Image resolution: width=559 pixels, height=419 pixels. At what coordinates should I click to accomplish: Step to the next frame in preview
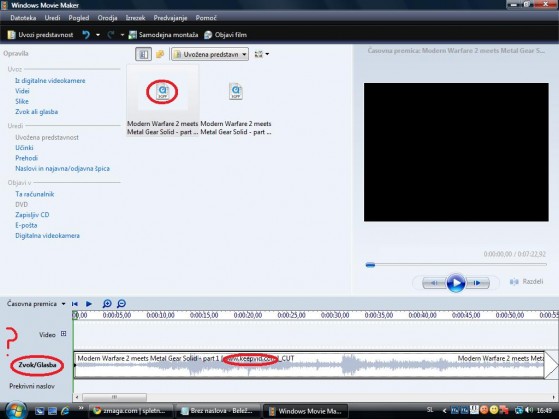tap(477, 283)
